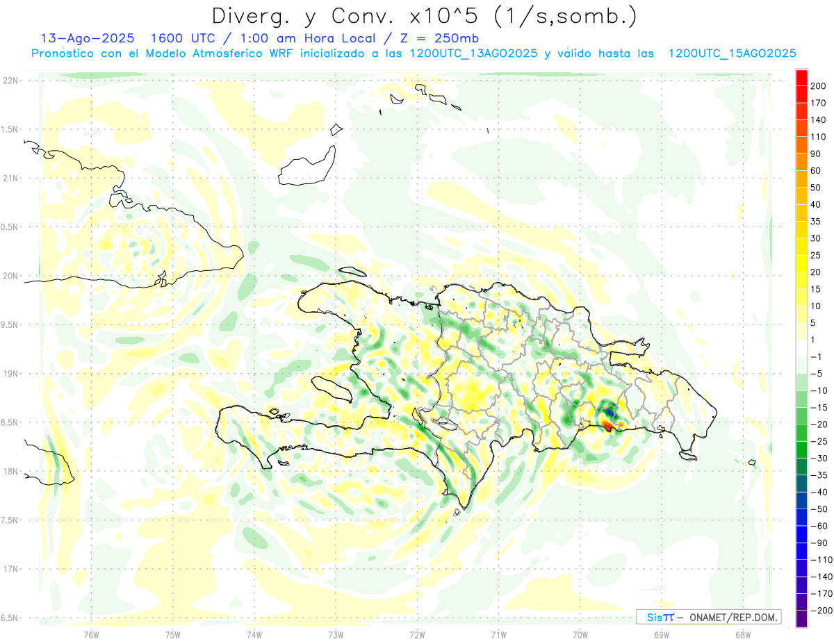Click longitude axis label "76W"

point(92,634)
